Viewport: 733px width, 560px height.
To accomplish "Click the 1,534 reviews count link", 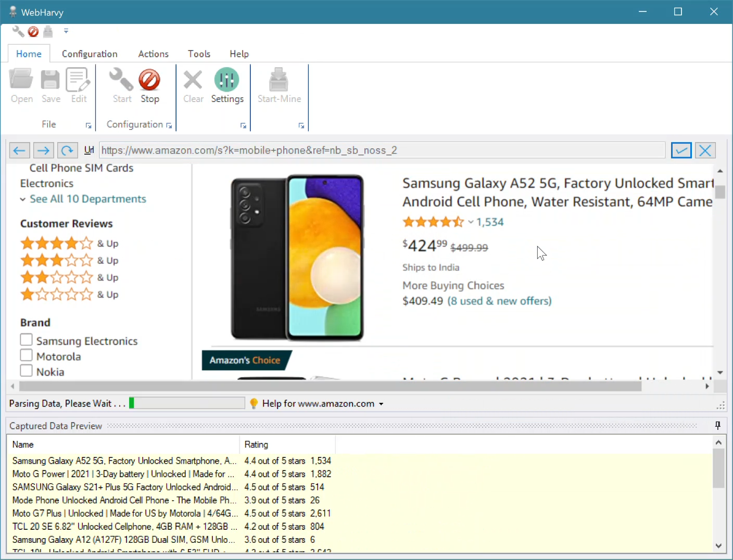I will point(490,222).
